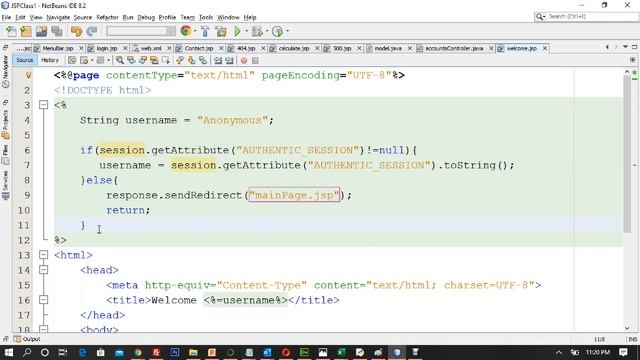640x360 pixels.
Task: Click the vertical editor scrollbar thumb
Action: point(627,154)
